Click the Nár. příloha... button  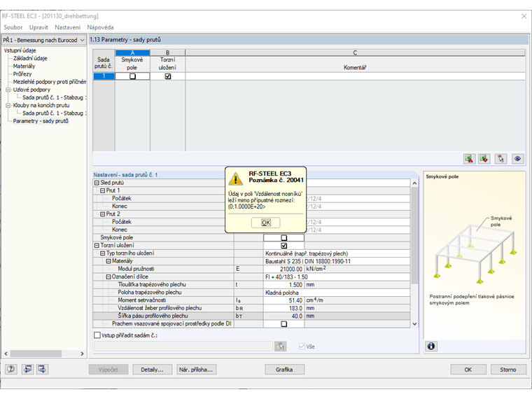(196, 370)
